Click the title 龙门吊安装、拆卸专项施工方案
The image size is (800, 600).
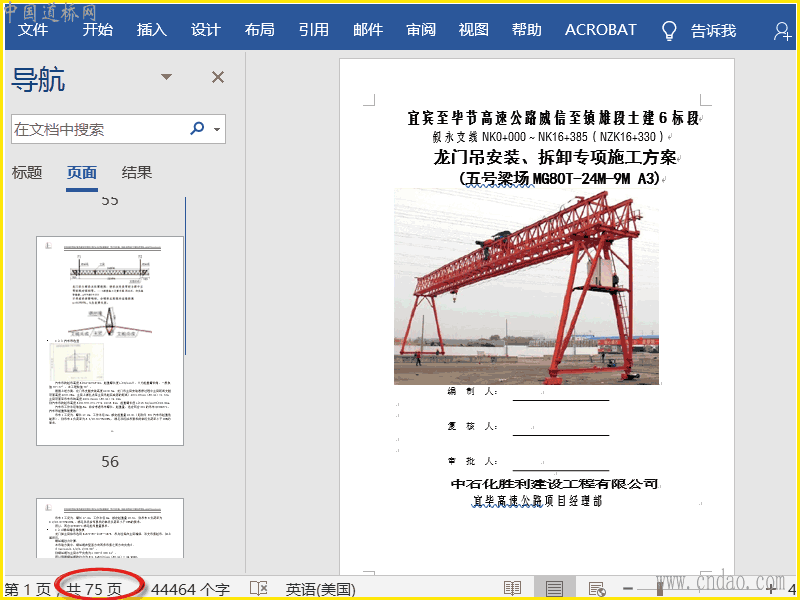(555, 157)
